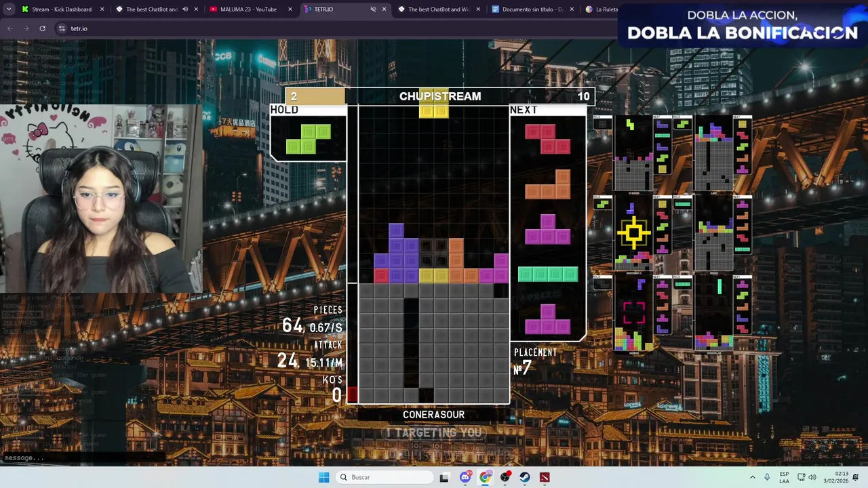Select opponent board with yellow target crosshair
The image size is (868, 488).
coord(633,233)
